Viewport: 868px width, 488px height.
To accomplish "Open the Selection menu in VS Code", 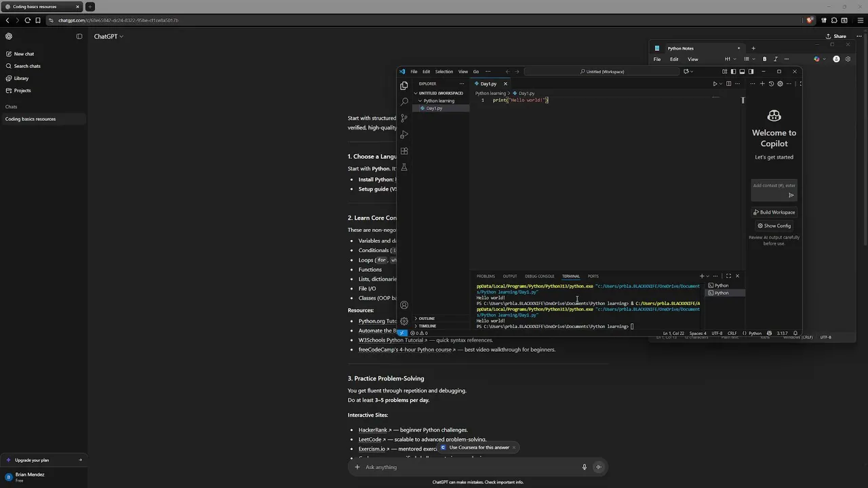I will pos(444,71).
